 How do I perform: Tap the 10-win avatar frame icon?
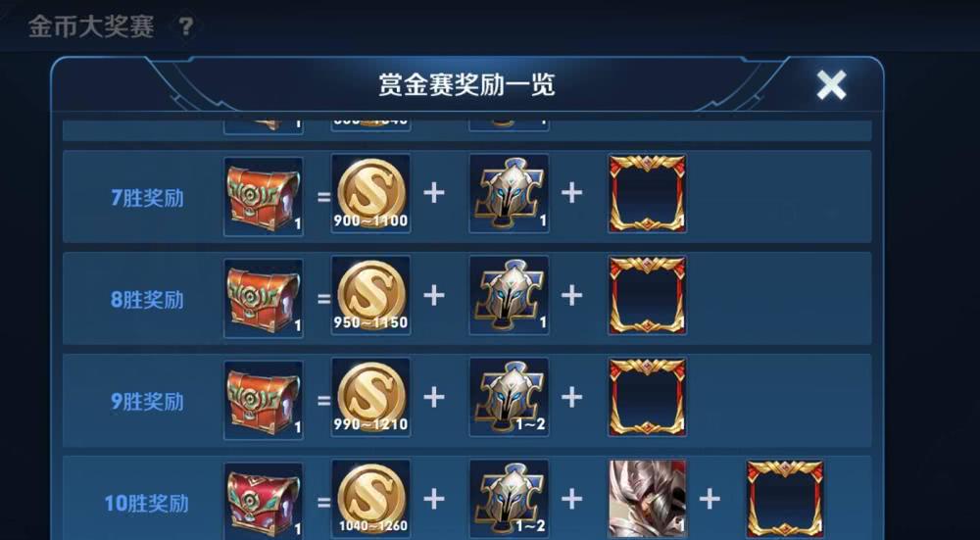785,500
